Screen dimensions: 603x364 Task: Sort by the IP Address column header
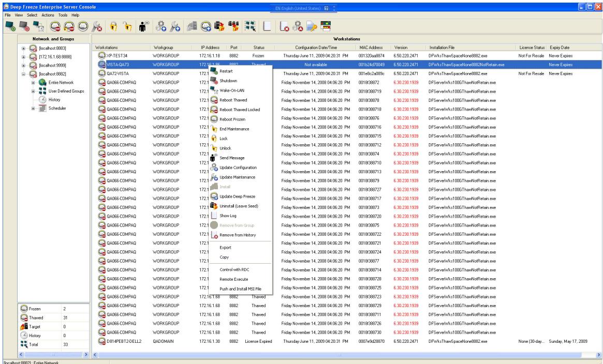click(210, 48)
